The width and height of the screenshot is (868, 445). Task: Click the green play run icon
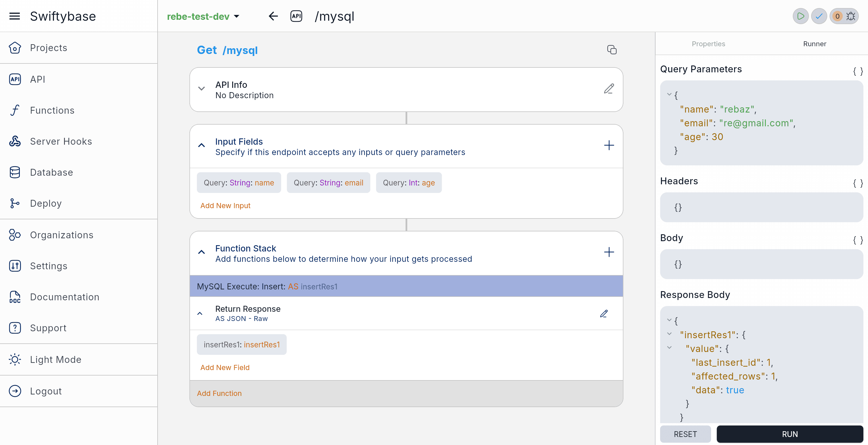(801, 16)
